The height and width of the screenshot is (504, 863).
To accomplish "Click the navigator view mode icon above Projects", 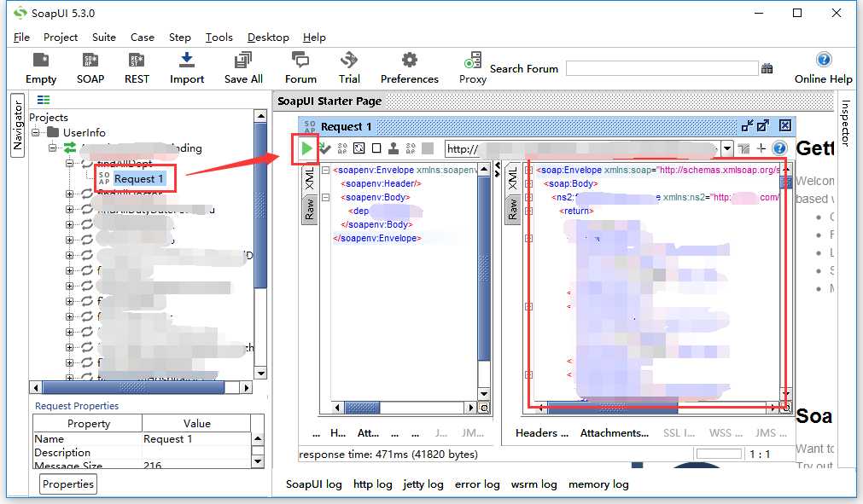I will click(44, 100).
